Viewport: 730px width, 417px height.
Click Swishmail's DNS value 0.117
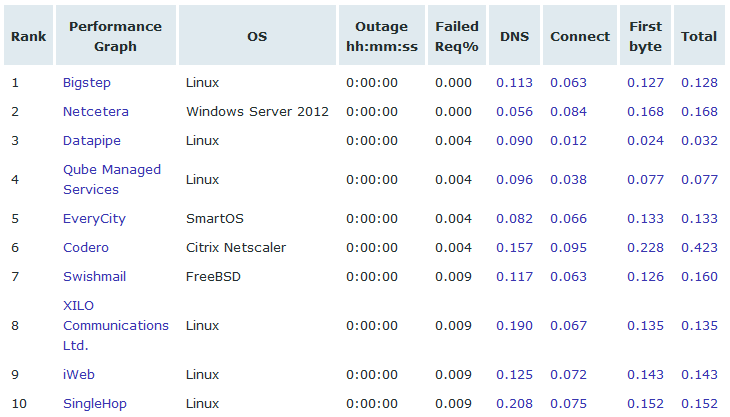514,276
